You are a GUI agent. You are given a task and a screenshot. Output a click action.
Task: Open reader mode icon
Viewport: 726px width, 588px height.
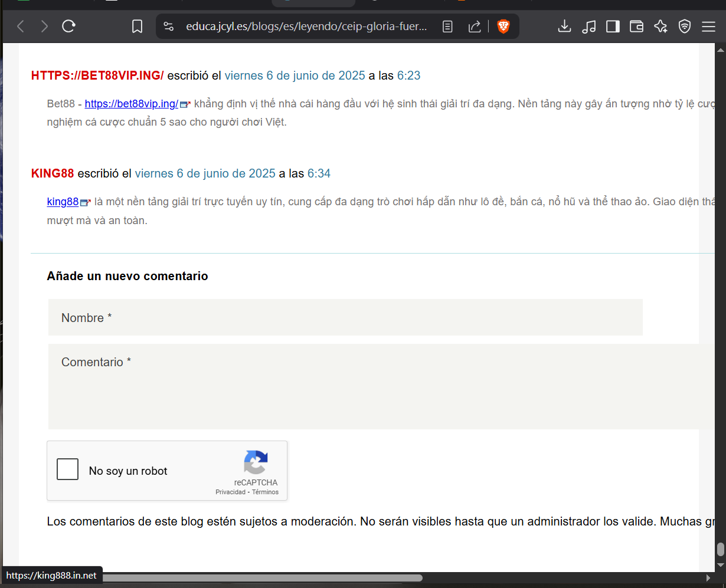pos(448,27)
